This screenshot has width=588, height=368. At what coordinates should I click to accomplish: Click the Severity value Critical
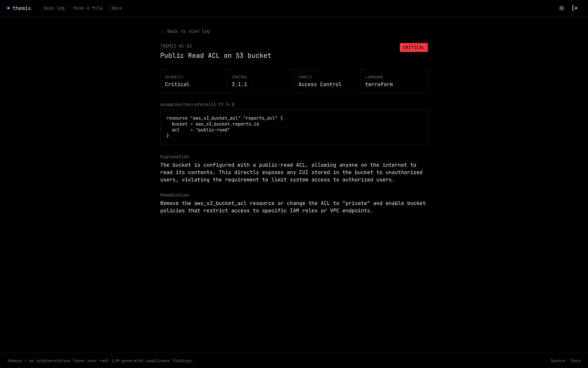pyautogui.click(x=177, y=84)
